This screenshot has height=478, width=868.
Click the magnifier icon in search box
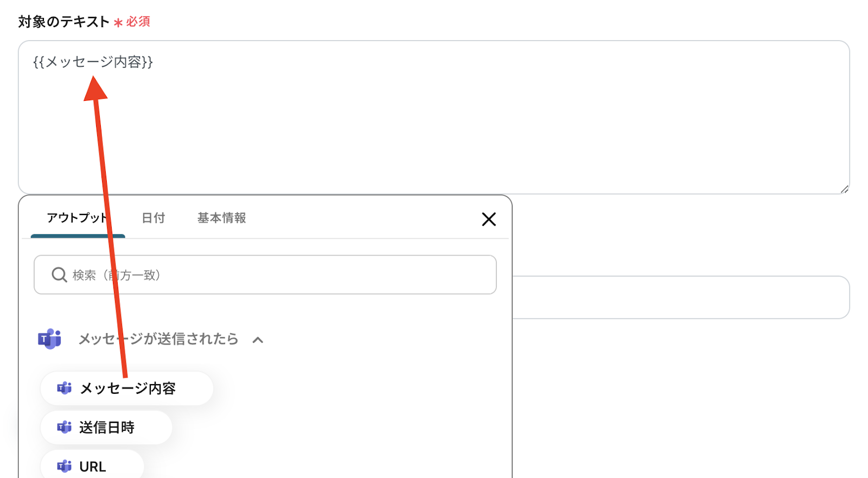point(59,275)
